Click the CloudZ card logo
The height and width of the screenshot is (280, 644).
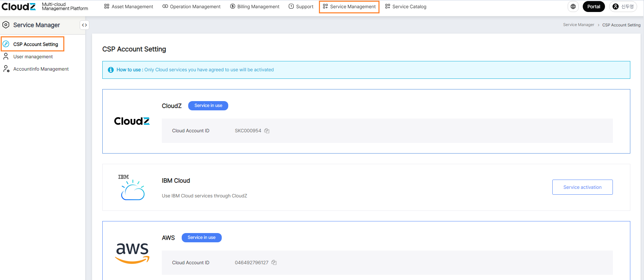pyautogui.click(x=132, y=121)
